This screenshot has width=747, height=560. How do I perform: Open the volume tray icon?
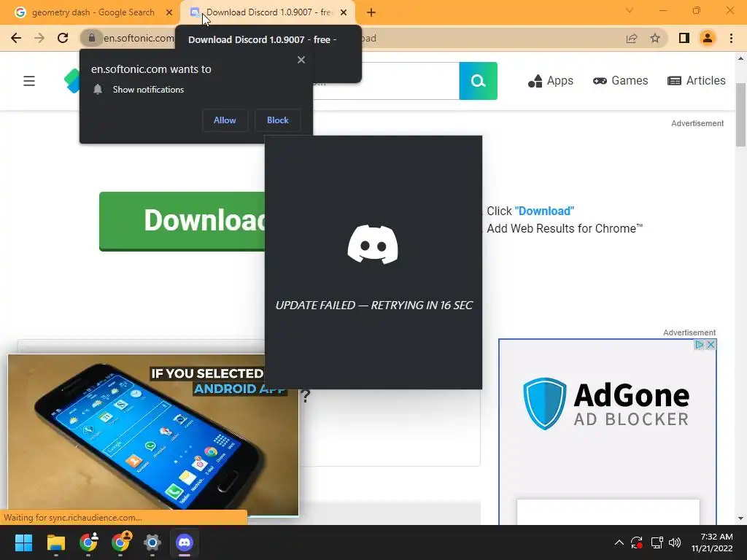click(x=675, y=542)
